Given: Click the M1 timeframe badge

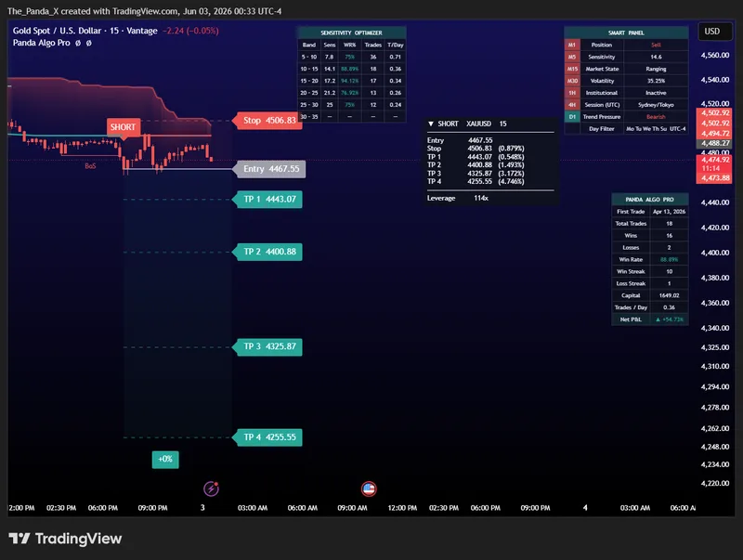Looking at the screenshot, I should (572, 45).
